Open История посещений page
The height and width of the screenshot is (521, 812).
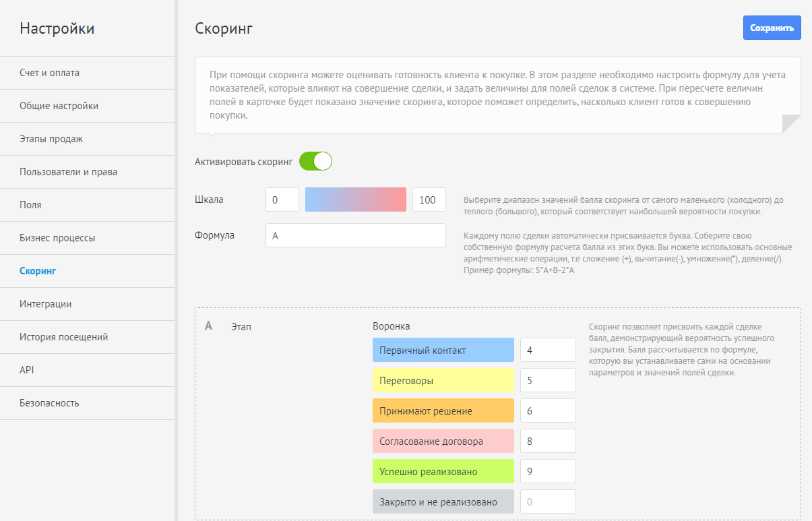click(x=64, y=337)
